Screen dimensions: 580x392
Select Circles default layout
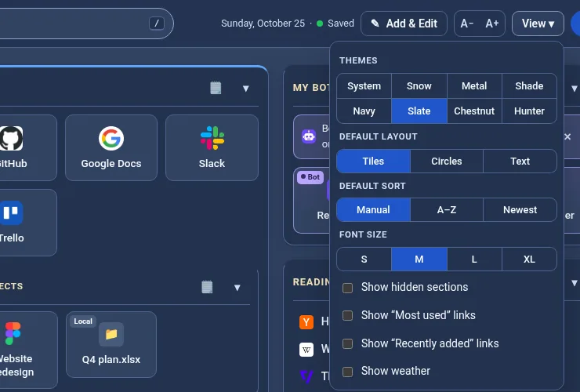click(x=447, y=161)
